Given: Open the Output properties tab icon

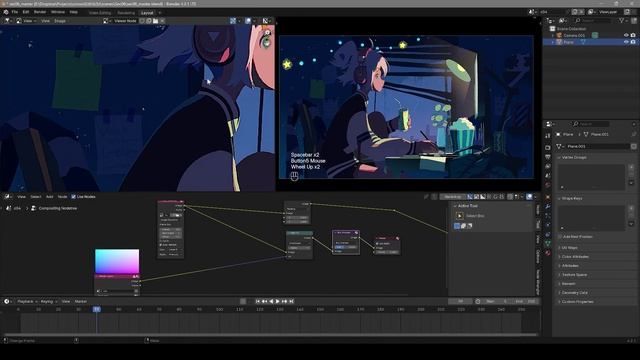Looking at the screenshot, I should click(548, 157).
